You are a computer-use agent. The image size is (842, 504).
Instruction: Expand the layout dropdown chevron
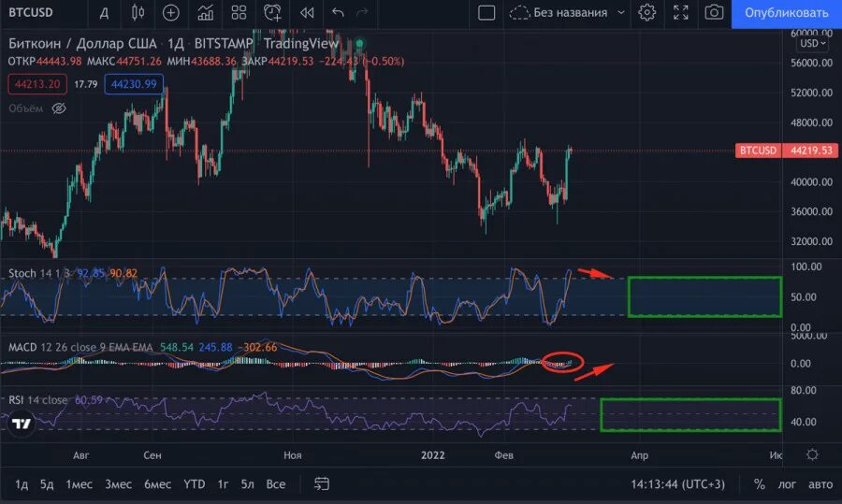pyautogui.click(x=621, y=12)
